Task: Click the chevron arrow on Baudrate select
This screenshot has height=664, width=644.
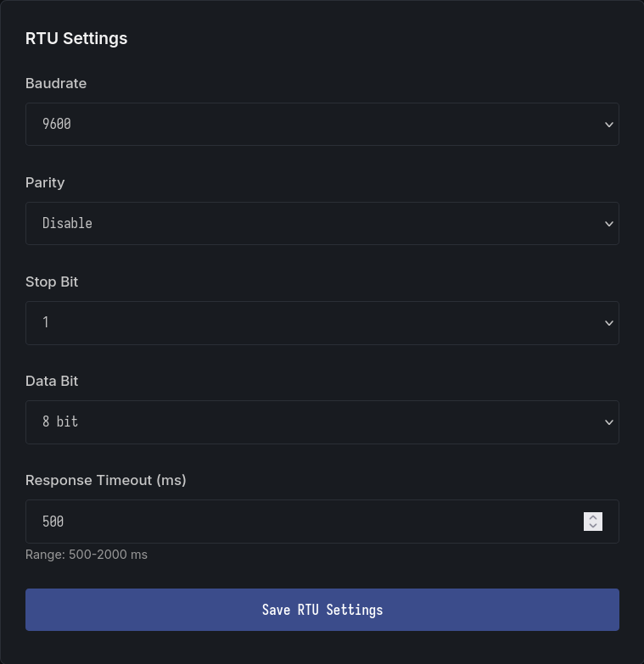Action: click(x=608, y=125)
